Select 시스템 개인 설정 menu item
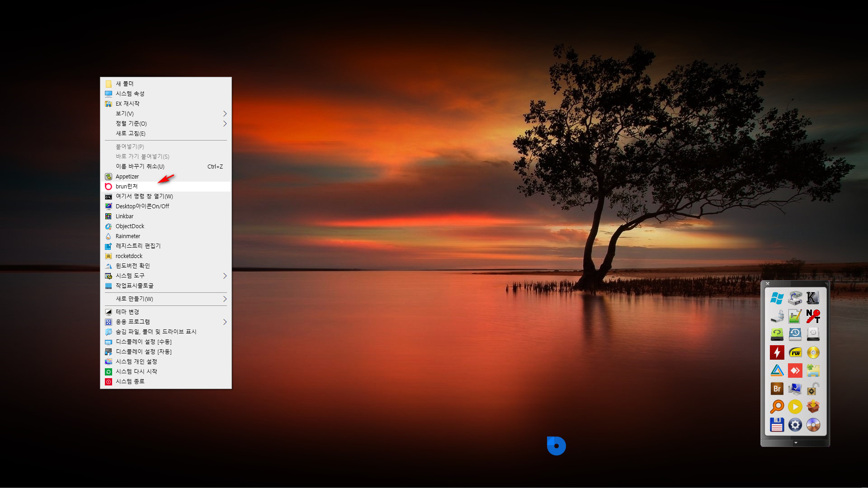Viewport: 868px width, 488px height. pos(166,361)
